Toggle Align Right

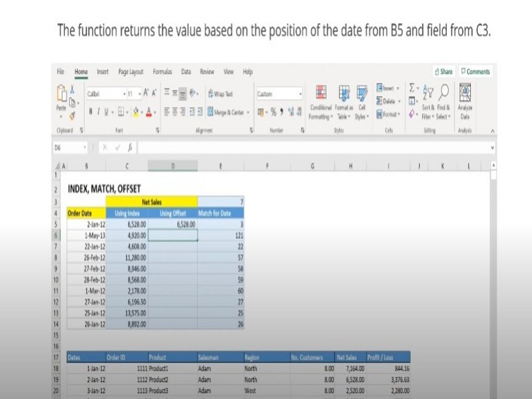tap(182, 112)
